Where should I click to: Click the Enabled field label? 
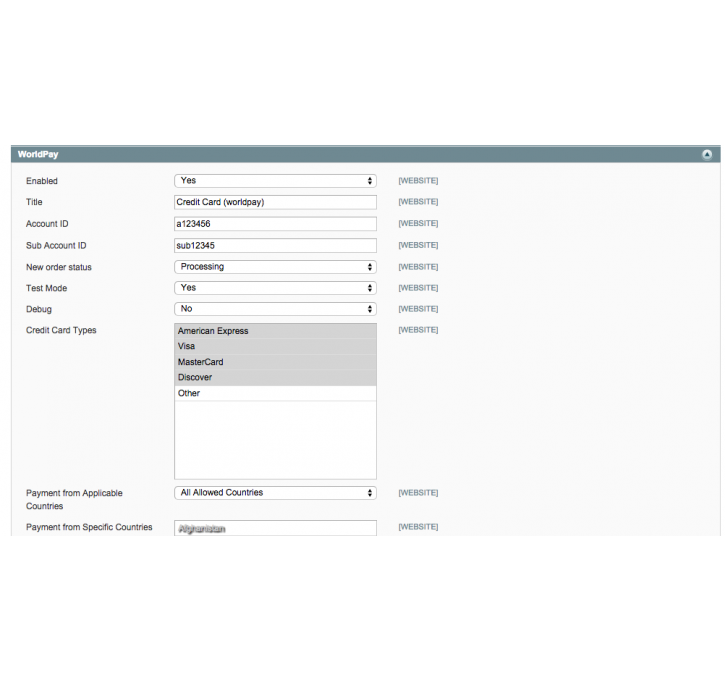coord(42,181)
